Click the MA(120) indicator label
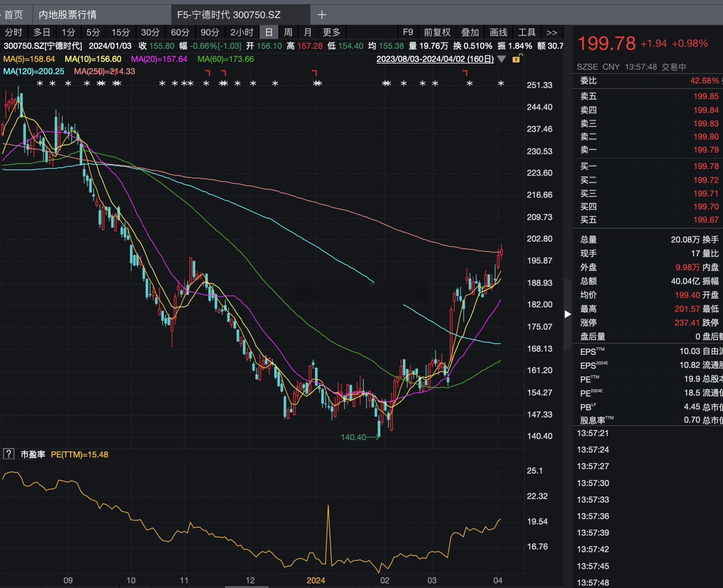 pos(34,72)
